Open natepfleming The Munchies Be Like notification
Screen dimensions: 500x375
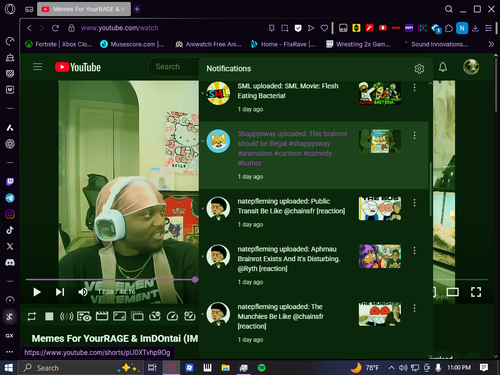(313, 323)
